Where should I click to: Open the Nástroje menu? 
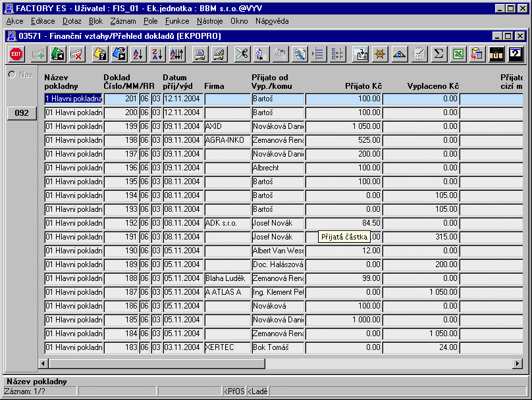(209, 21)
